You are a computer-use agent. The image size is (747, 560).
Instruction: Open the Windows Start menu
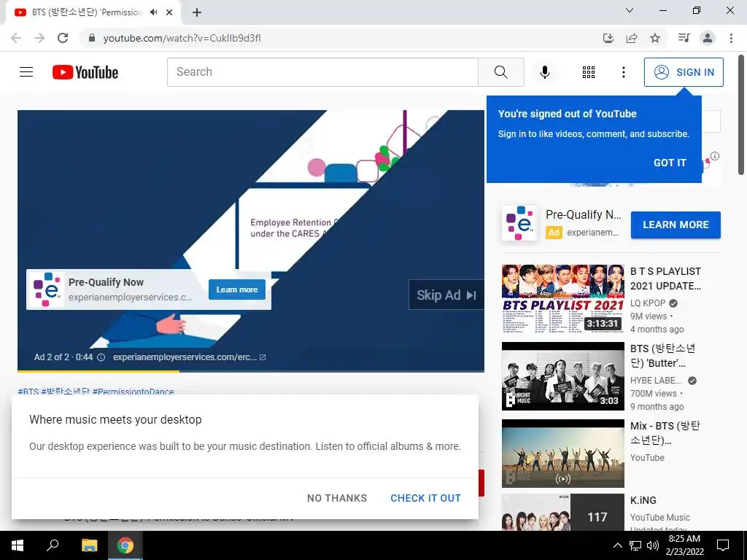click(18, 545)
